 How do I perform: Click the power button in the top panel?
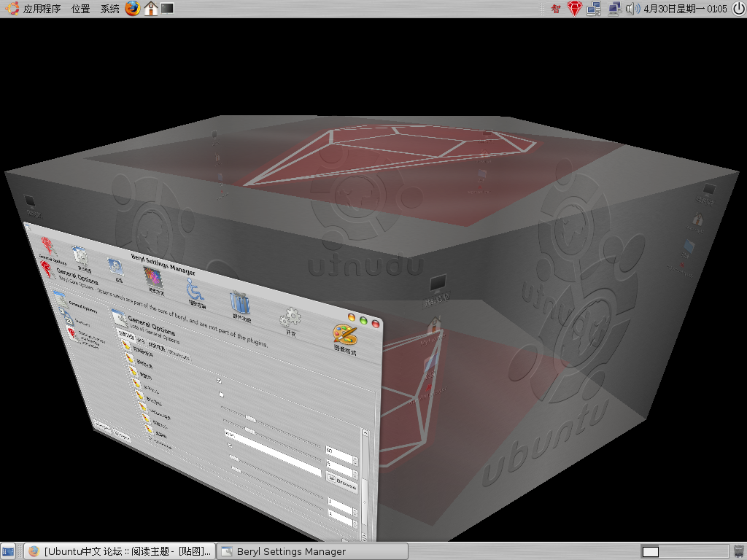(x=738, y=9)
